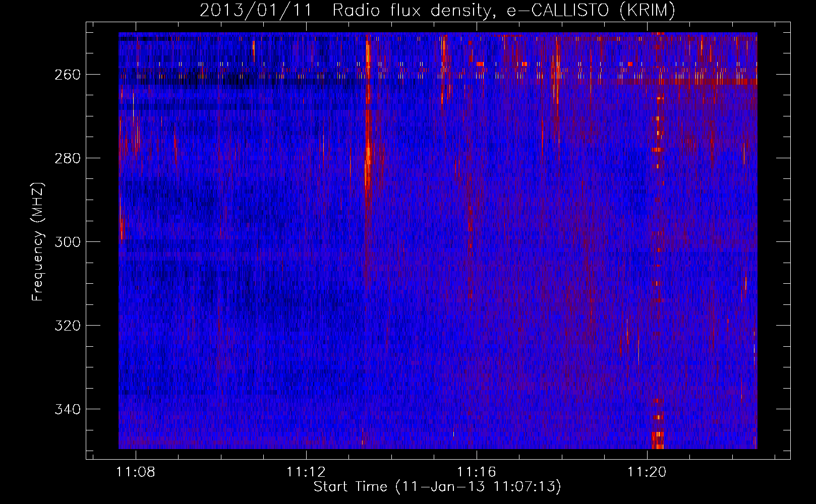Click the 11:16 time tick label
The width and height of the screenshot is (816, 504).
click(x=477, y=472)
